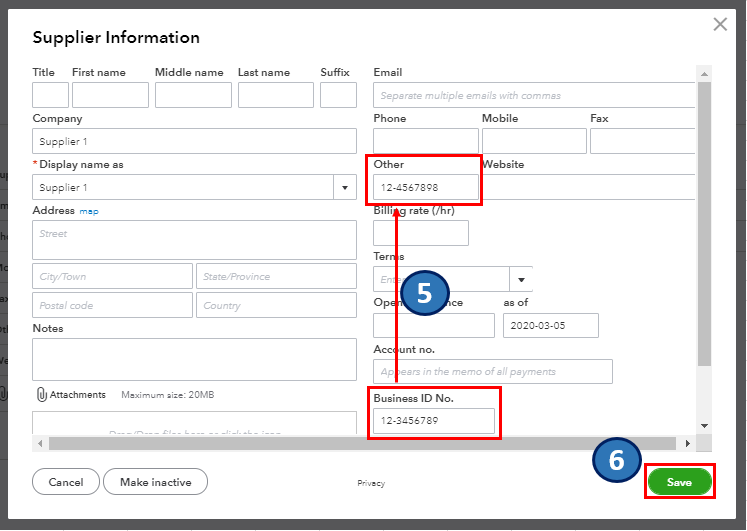Open the Privacy link

point(371,483)
